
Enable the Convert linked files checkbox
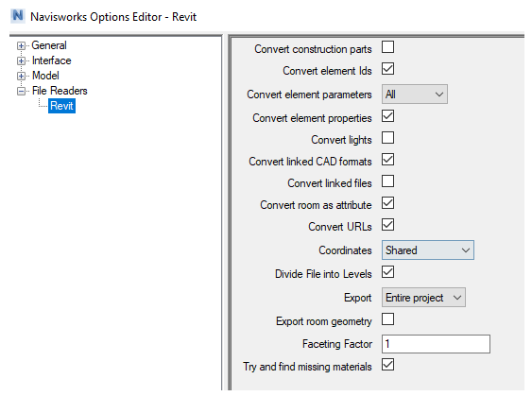tap(387, 181)
